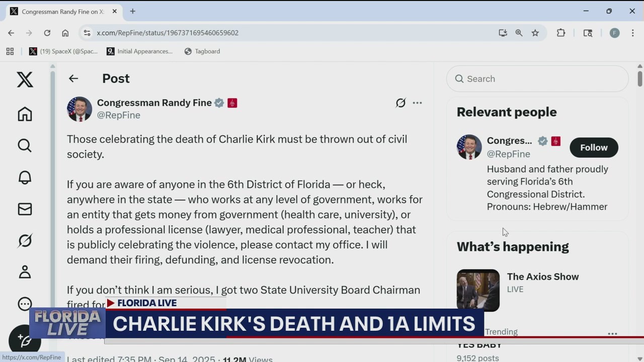Viewport: 644px width, 362px height.
Task: Open Chrome's three-dot browser menu
Action: (x=633, y=33)
